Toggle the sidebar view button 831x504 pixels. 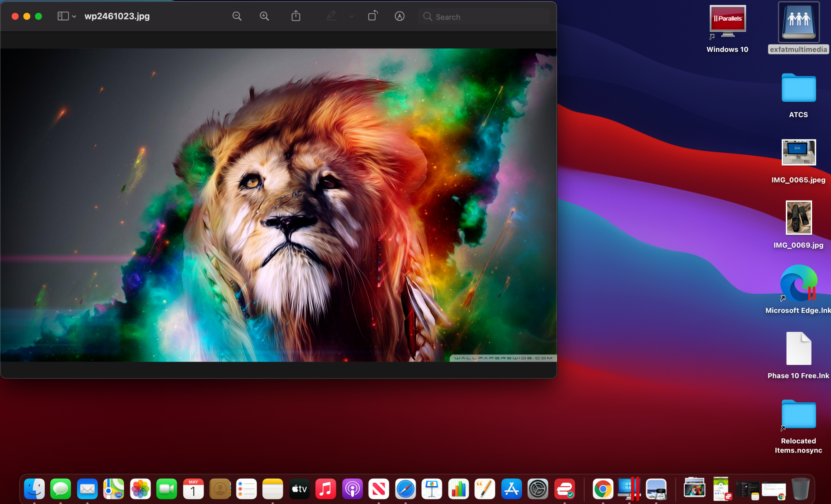coord(63,16)
